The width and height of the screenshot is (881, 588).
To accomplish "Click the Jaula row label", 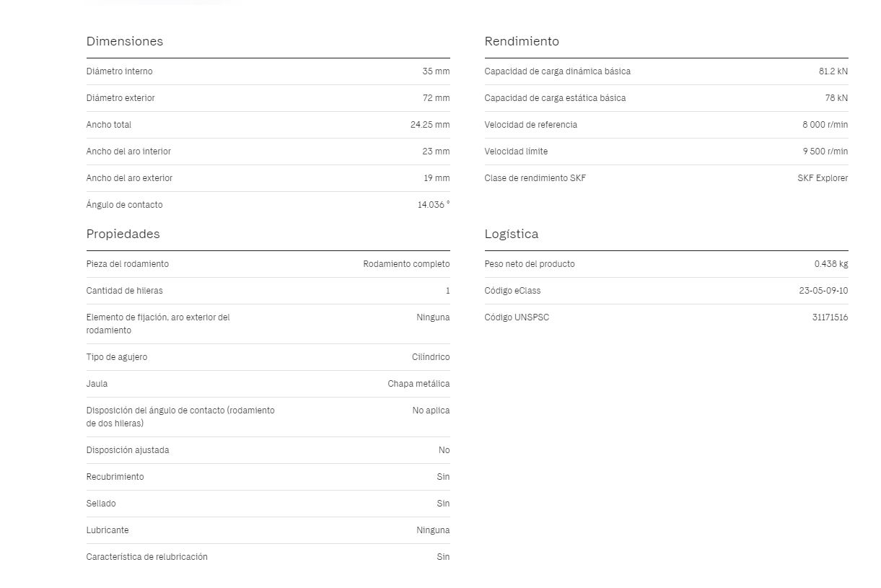I will pos(97,384).
